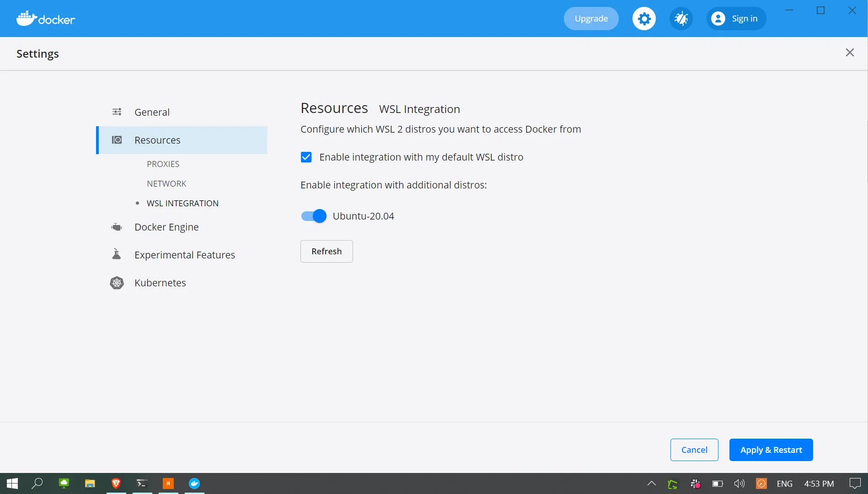Click the Experimental Features flask icon

(x=117, y=254)
